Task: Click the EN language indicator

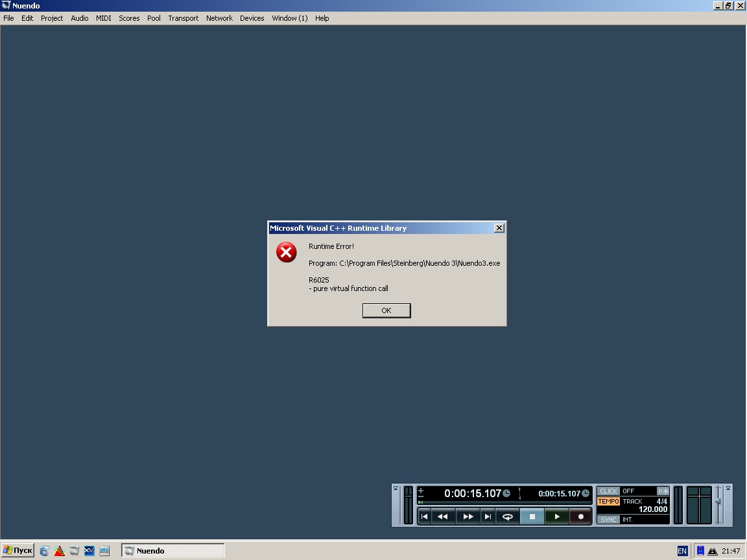Action: point(682,551)
